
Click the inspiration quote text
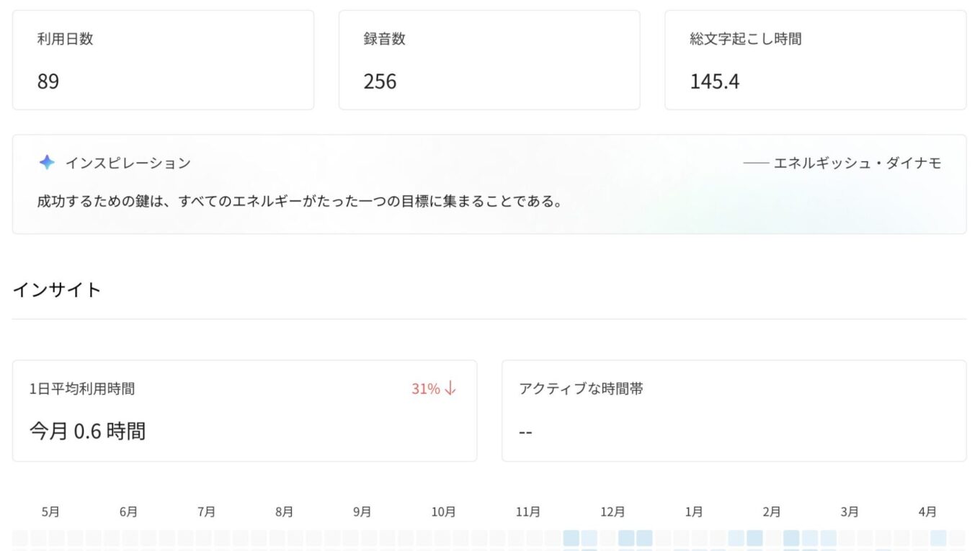300,202
